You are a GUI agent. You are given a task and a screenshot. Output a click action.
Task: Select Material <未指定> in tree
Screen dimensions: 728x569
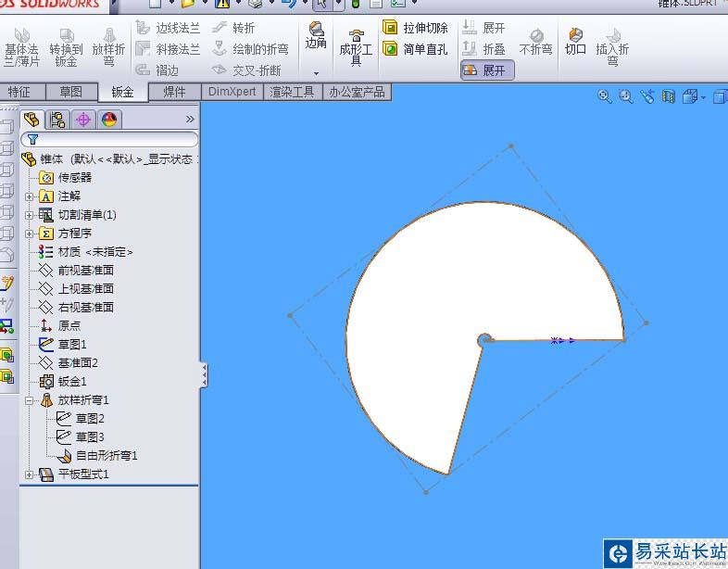86,252
